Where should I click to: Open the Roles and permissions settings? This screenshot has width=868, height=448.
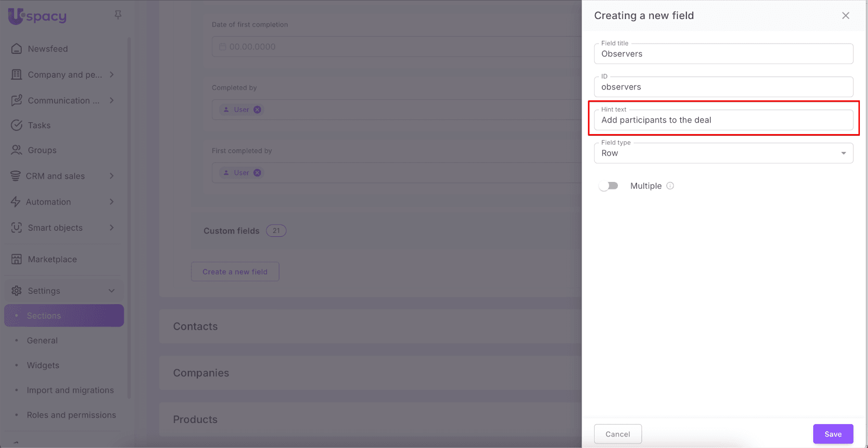pyautogui.click(x=71, y=415)
